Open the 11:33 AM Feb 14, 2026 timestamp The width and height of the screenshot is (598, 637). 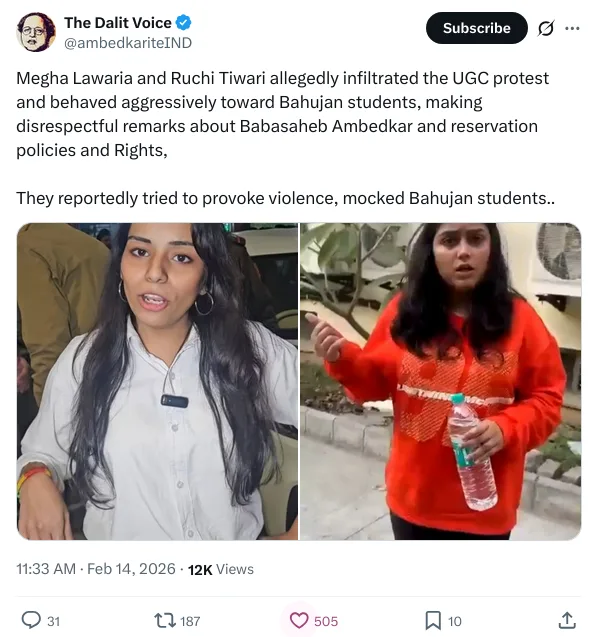point(96,569)
